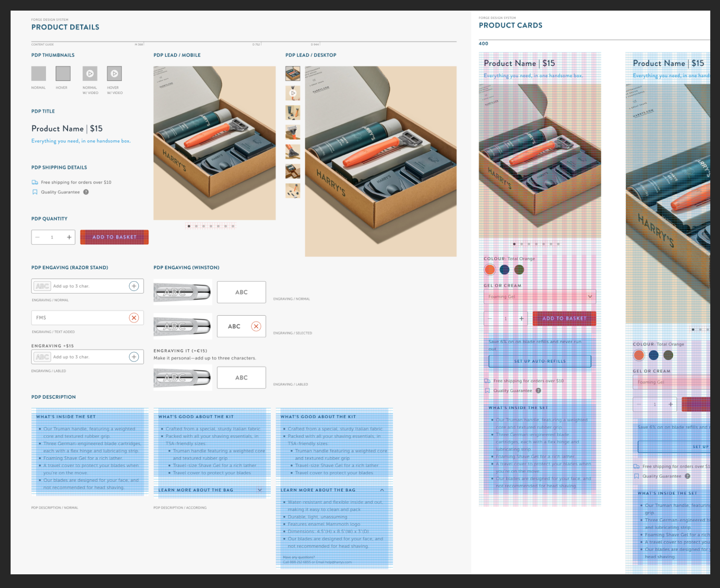This screenshot has height=588, width=720.
Task: Click shipping truck icon in second product card
Action: tap(637, 466)
